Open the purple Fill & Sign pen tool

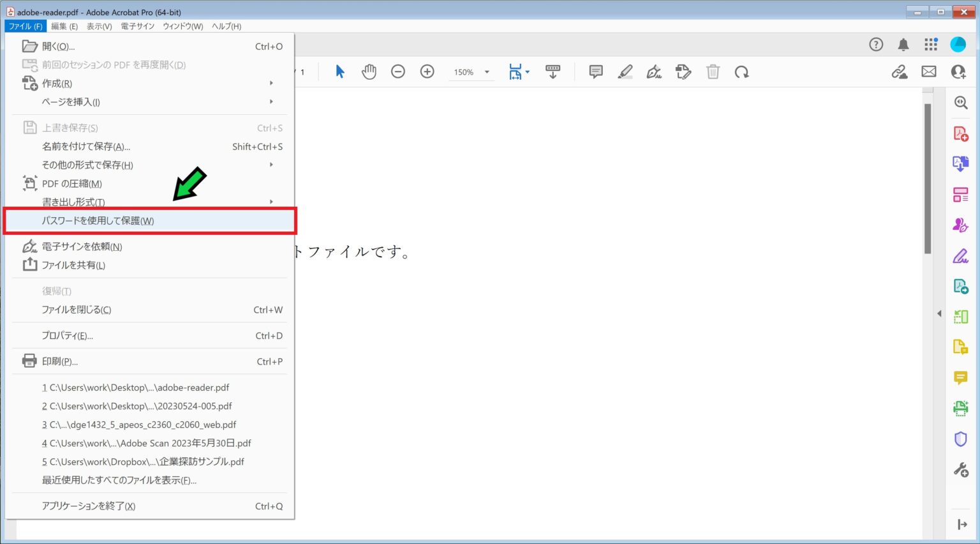tap(961, 256)
